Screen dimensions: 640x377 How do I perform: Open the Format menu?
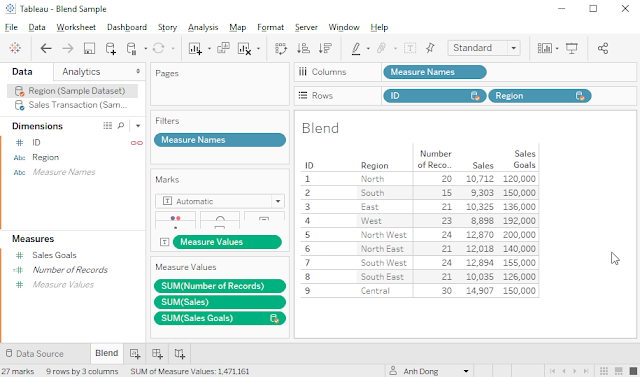click(x=270, y=27)
